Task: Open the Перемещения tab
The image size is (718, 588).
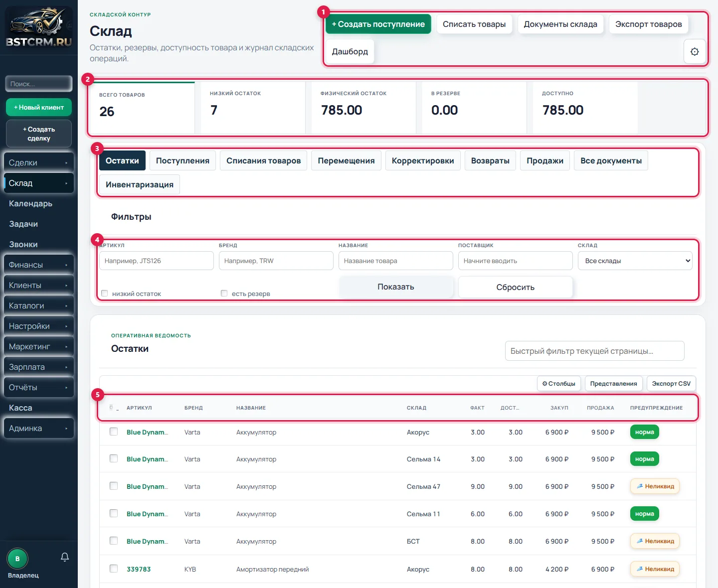Action: [x=347, y=160]
